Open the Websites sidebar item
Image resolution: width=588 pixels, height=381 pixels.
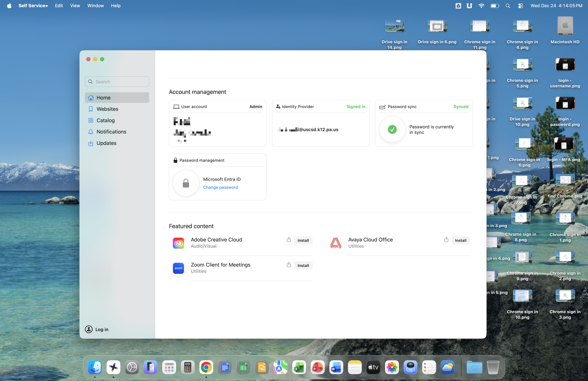click(107, 109)
